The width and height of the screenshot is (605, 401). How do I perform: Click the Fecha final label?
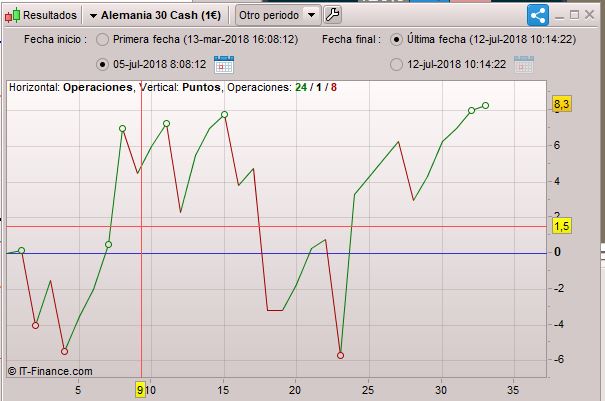click(x=351, y=39)
